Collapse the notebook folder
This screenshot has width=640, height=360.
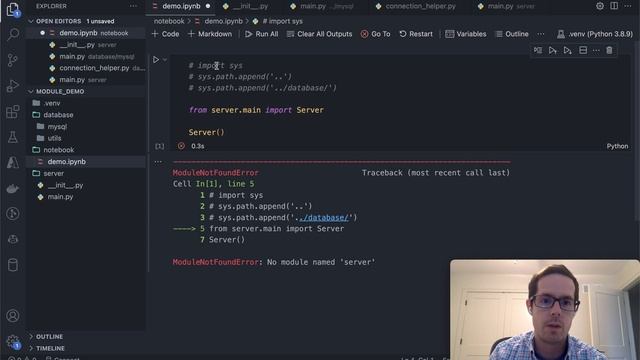[58, 150]
